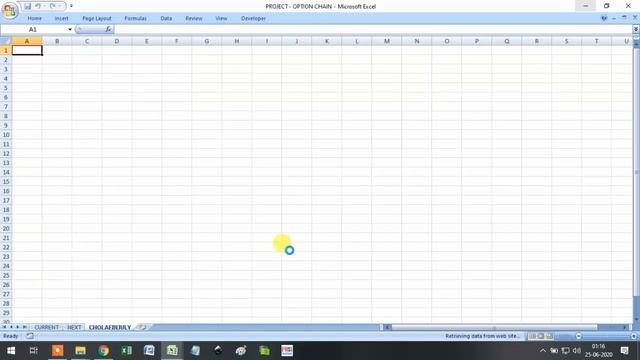The image size is (640, 360).
Task: Open Google Chrome from taskbar
Action: coord(103,351)
